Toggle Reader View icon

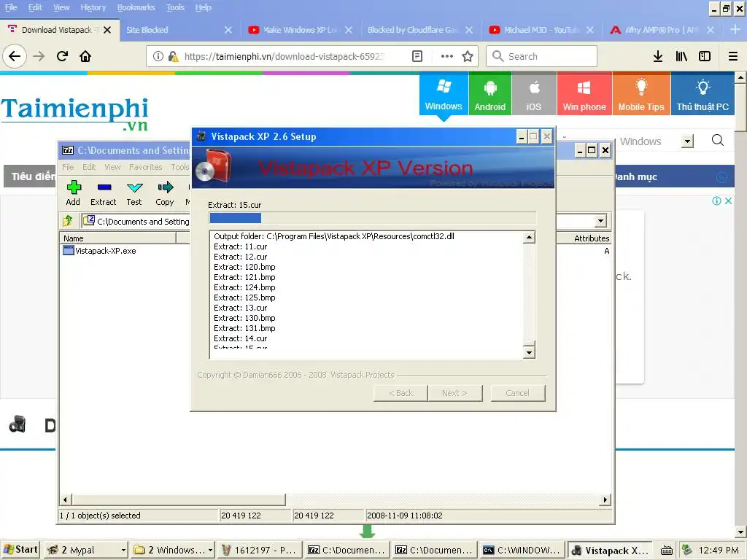coord(417,57)
